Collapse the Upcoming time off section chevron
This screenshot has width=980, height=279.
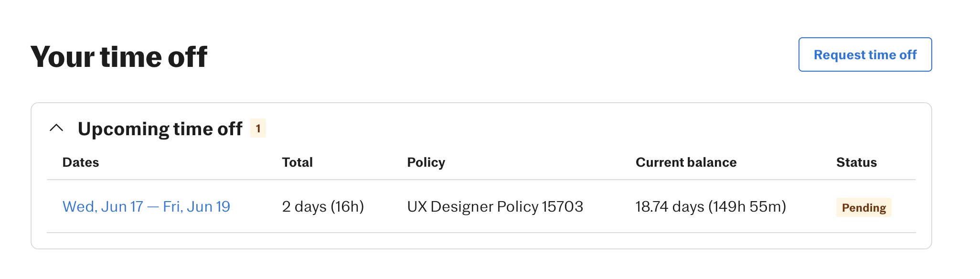coord(56,128)
